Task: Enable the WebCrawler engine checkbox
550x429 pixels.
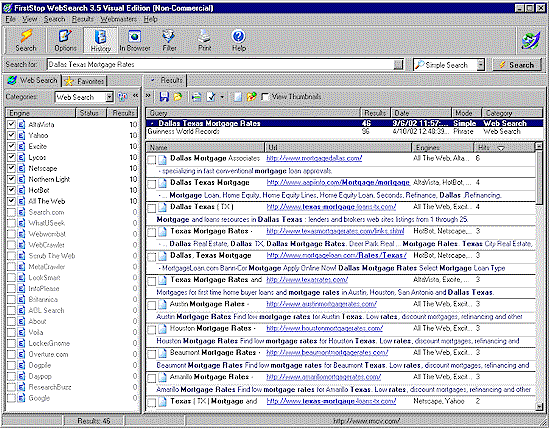Action: click(x=12, y=244)
